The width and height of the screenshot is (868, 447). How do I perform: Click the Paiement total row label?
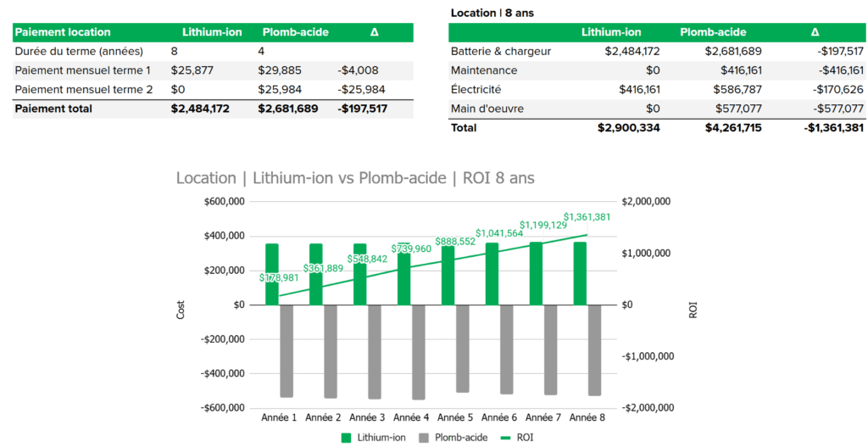tap(53, 109)
